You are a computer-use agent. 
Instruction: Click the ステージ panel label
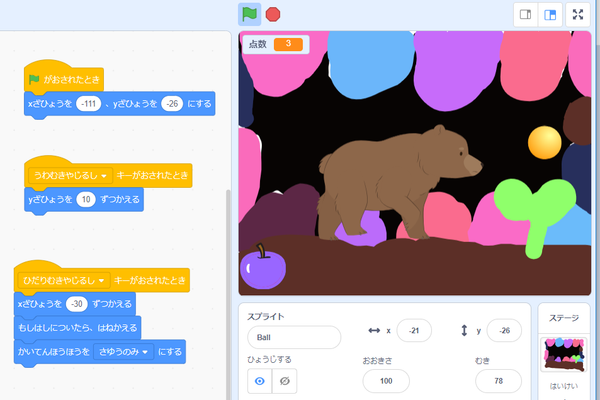click(x=564, y=318)
